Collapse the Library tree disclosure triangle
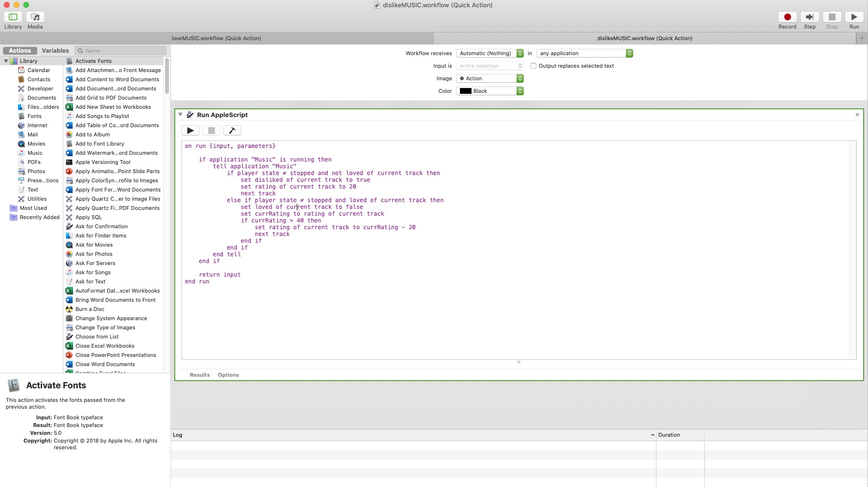This screenshot has height=487, width=868. pos(6,61)
